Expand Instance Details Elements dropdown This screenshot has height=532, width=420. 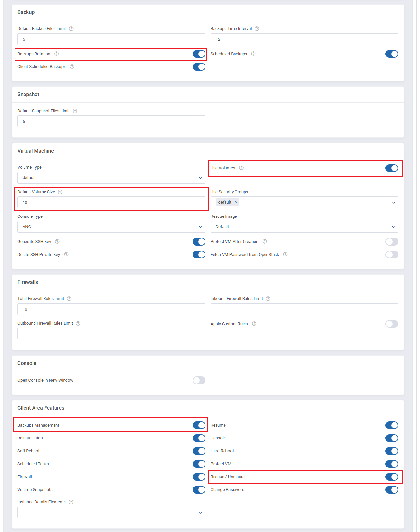[111, 512]
